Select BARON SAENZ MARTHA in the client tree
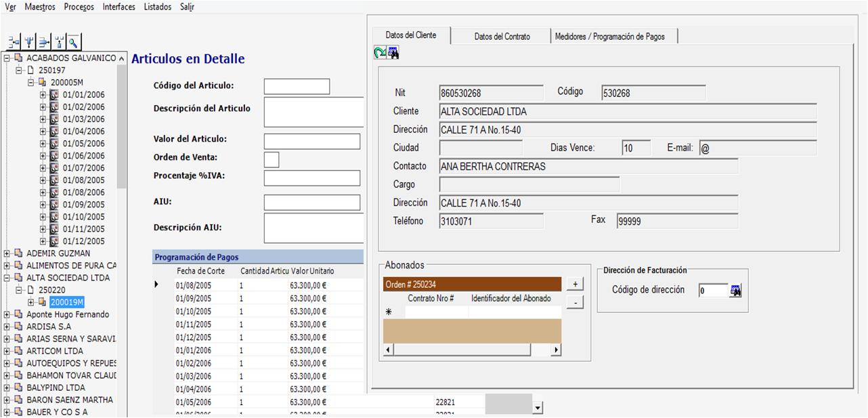Viewport: 868px width, 418px height. [70, 400]
